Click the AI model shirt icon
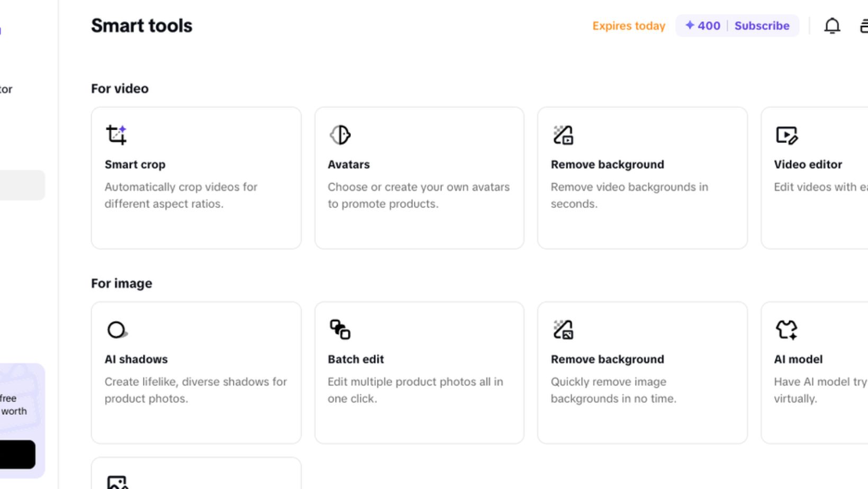This screenshot has width=868, height=489. (786, 330)
